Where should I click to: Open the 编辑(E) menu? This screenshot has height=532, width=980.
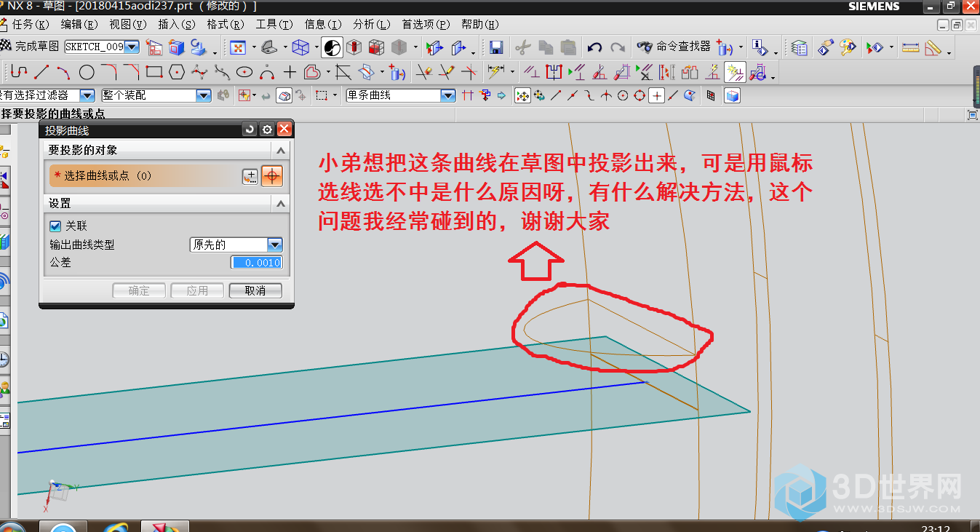click(79, 24)
